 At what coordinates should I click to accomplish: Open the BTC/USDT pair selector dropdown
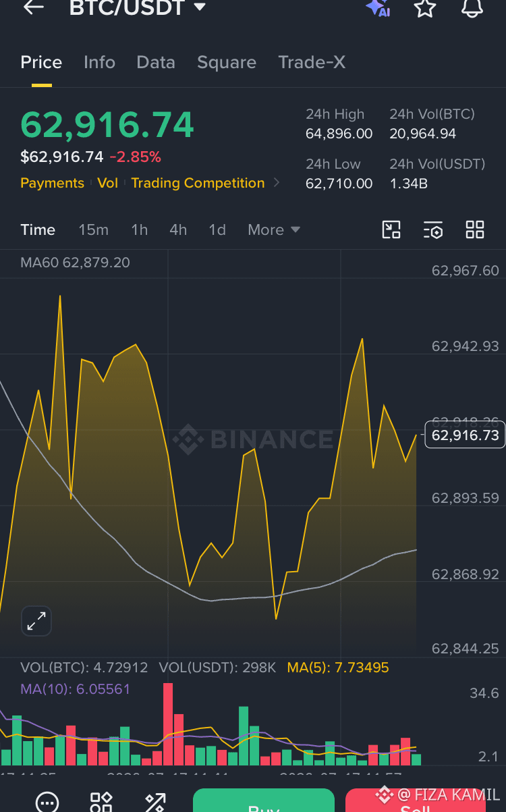(x=138, y=7)
